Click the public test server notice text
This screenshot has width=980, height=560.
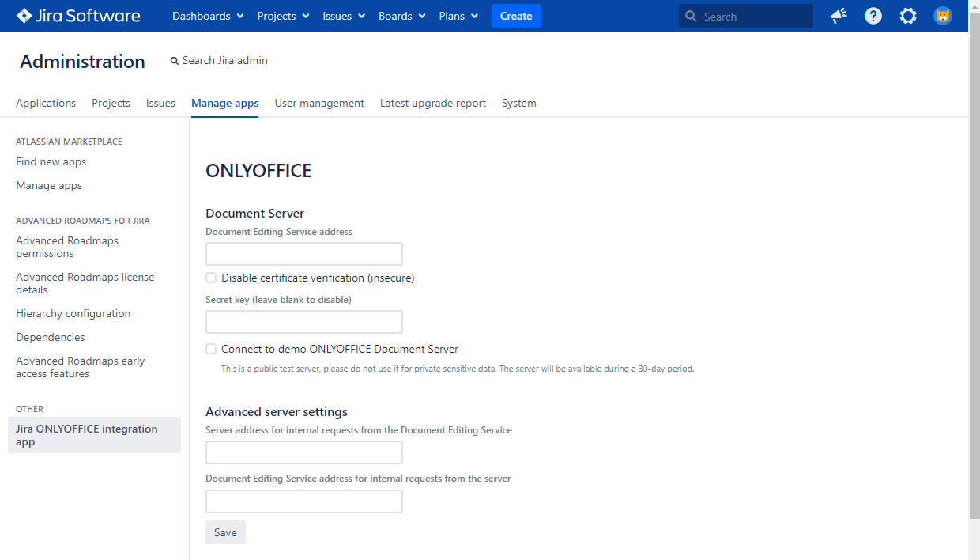click(x=458, y=369)
